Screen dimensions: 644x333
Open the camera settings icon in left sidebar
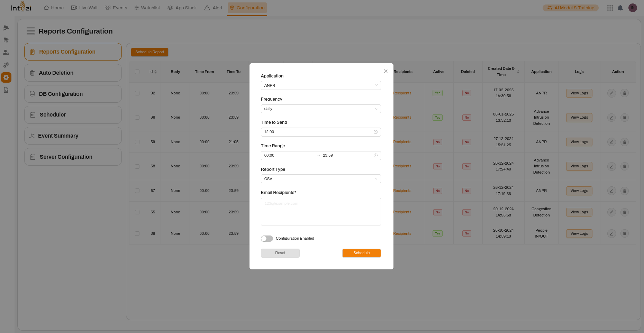click(x=6, y=40)
